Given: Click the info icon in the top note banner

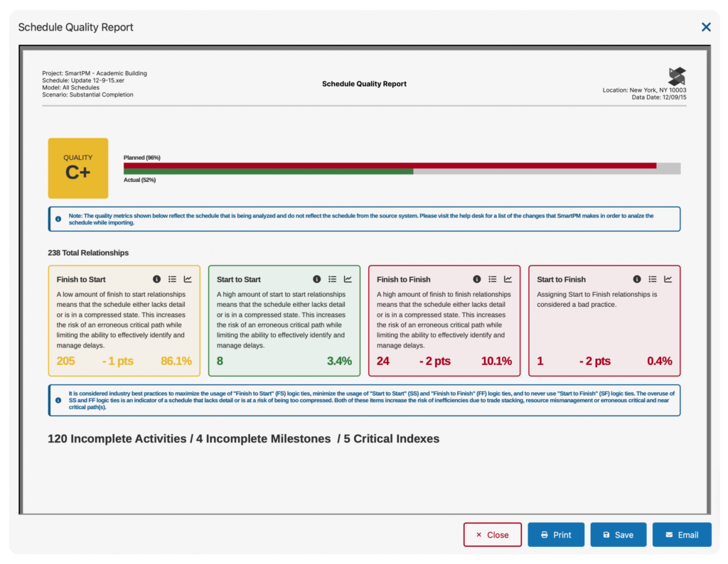Looking at the screenshot, I should click(58, 219).
